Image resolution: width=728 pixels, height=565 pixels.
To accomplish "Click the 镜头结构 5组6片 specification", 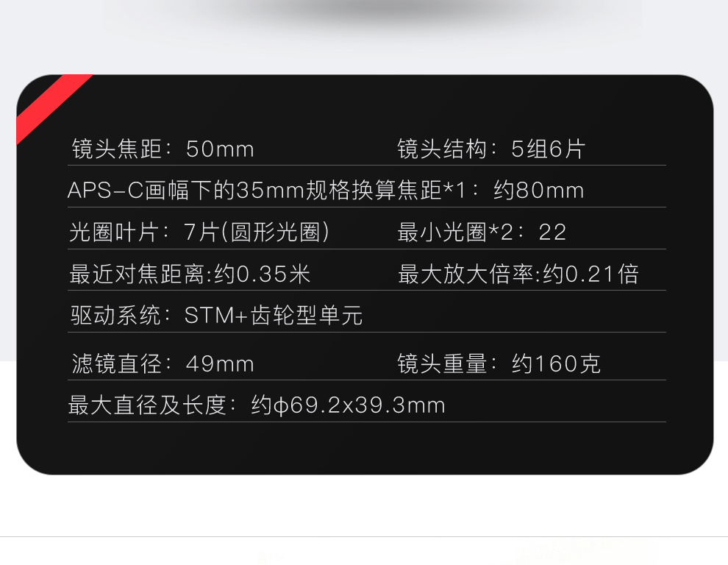I will [x=491, y=149].
